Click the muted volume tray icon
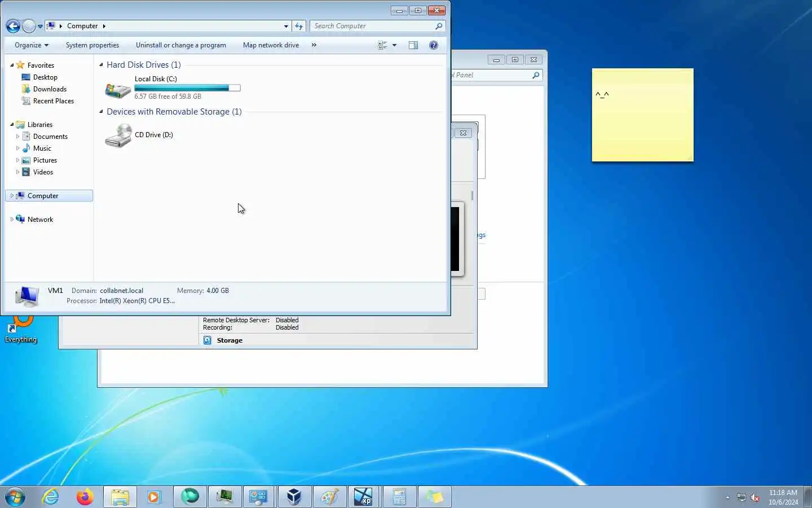This screenshot has width=812, height=508. [x=755, y=497]
